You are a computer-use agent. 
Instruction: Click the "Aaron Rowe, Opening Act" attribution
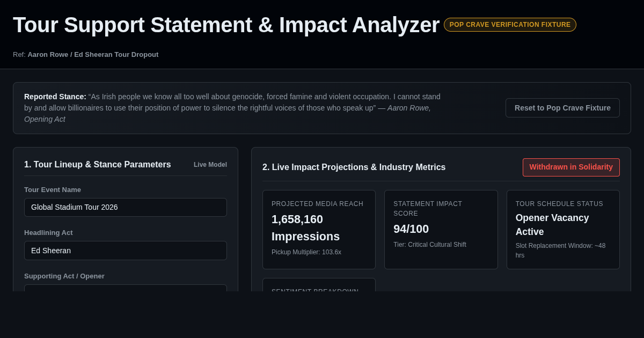coord(228,113)
